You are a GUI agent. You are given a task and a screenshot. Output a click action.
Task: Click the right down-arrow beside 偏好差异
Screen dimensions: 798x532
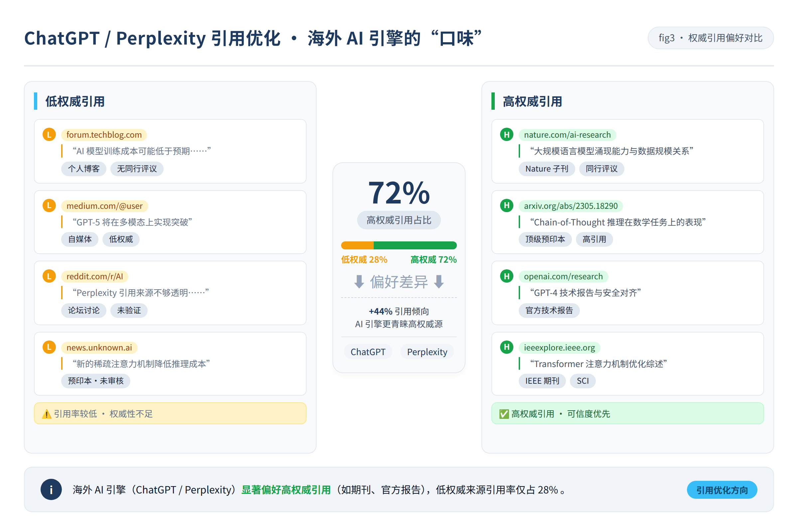click(439, 282)
